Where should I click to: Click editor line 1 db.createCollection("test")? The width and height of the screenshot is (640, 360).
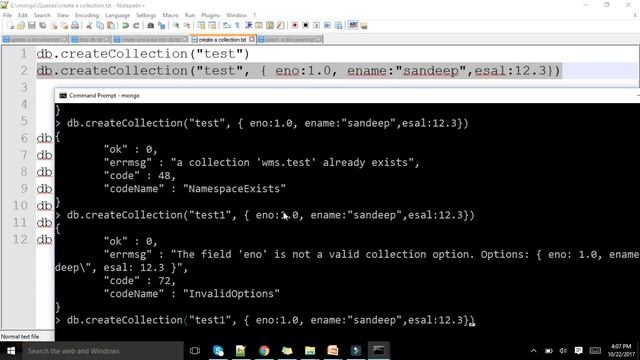point(143,54)
